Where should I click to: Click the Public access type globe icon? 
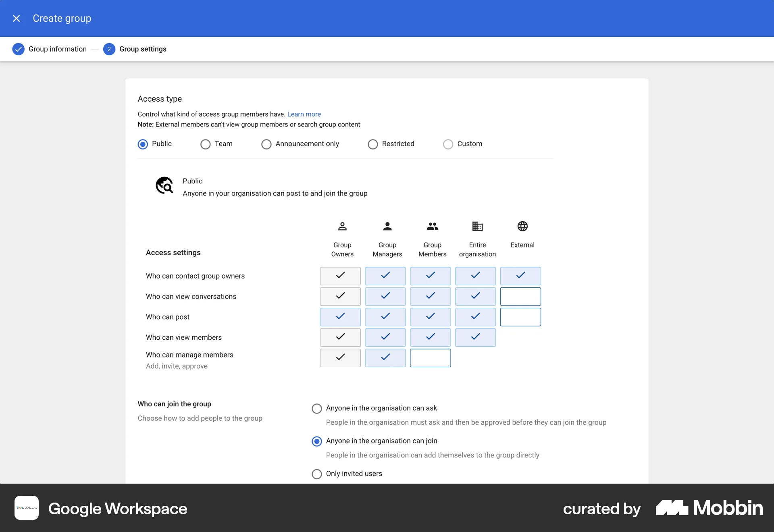pyautogui.click(x=164, y=185)
